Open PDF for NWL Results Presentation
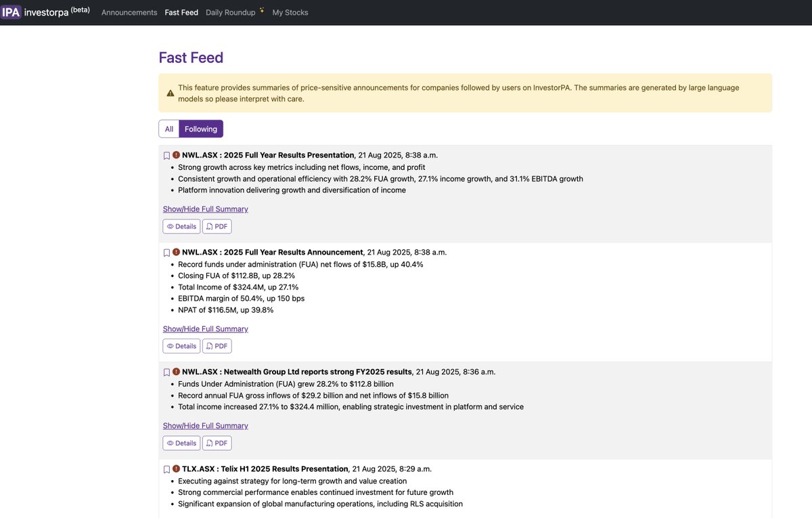 coord(217,226)
